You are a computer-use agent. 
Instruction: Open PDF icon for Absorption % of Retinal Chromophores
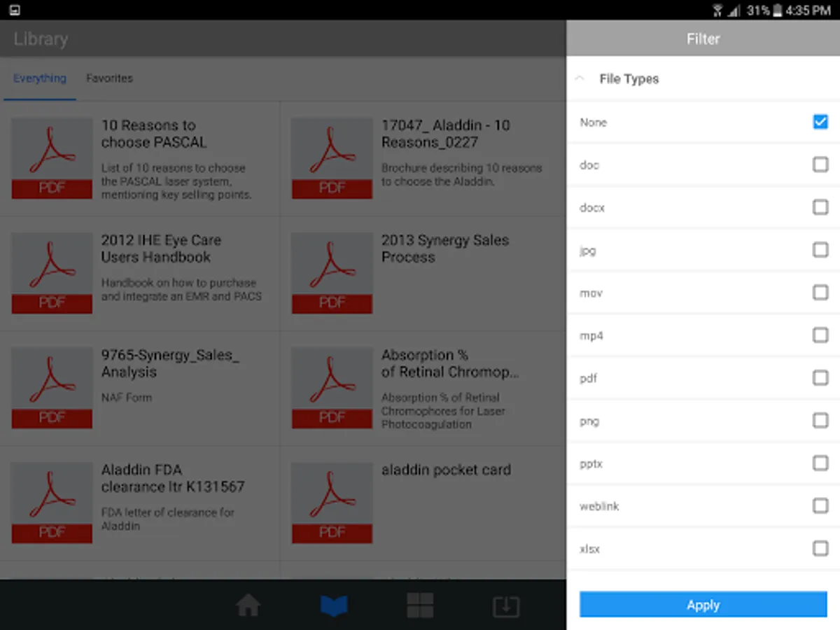pyautogui.click(x=332, y=388)
